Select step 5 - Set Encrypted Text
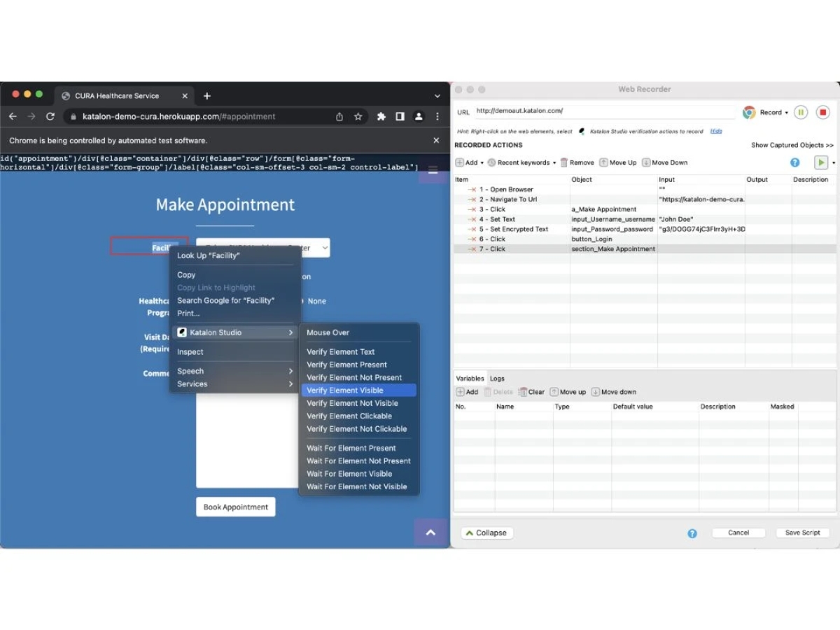This screenshot has height=630, width=840. (645, 229)
